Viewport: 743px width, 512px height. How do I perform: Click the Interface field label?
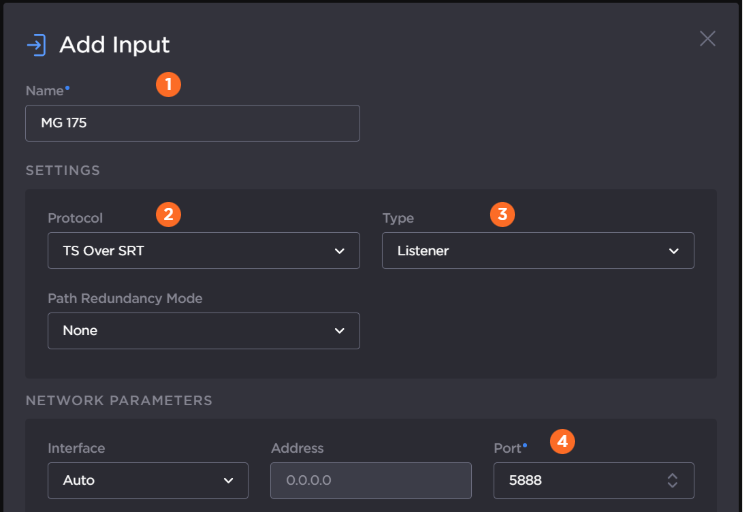[76, 448]
